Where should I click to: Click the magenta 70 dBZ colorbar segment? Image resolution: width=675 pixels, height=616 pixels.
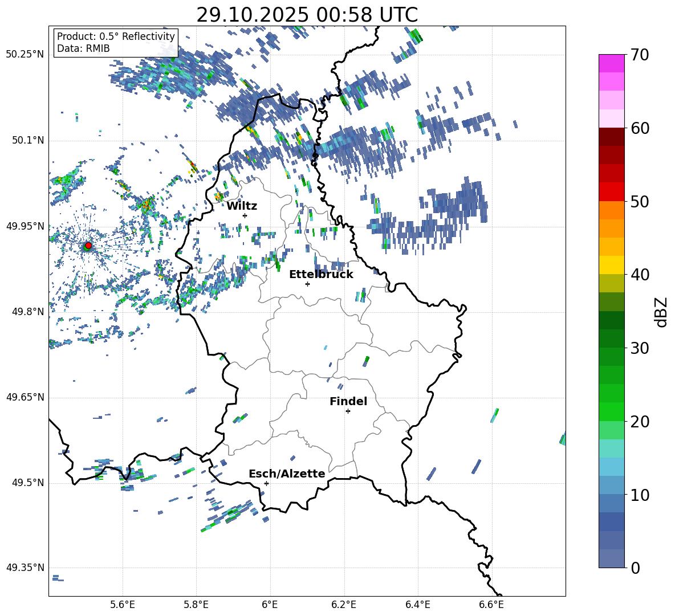(x=611, y=63)
